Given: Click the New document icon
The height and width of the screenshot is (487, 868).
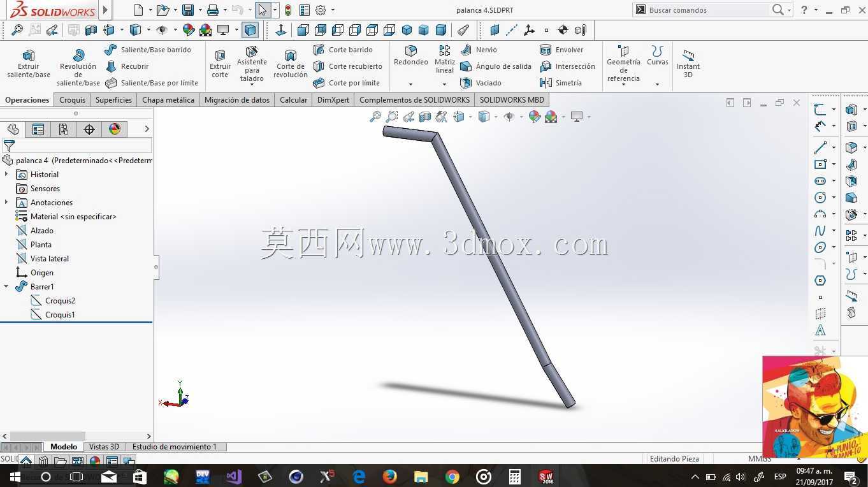Looking at the screenshot, I should [138, 10].
